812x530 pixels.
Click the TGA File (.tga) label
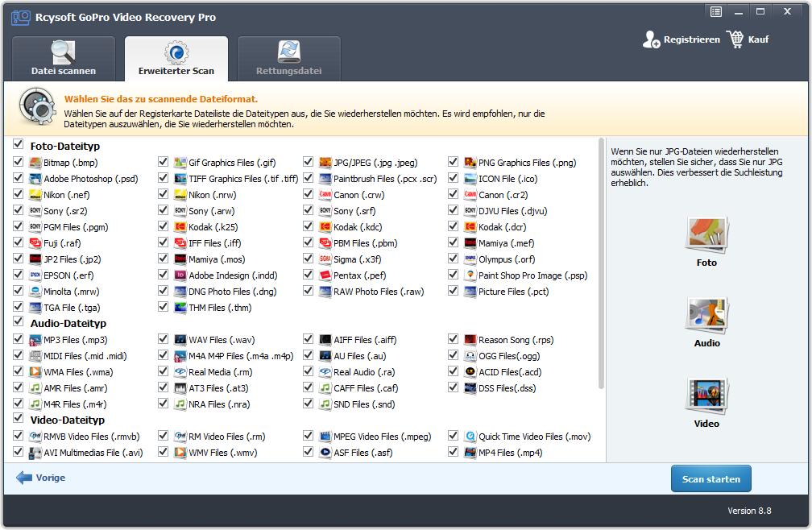72,308
